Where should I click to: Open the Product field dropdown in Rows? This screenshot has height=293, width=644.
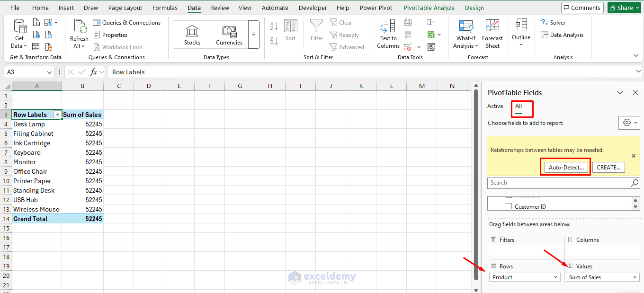[x=556, y=277]
